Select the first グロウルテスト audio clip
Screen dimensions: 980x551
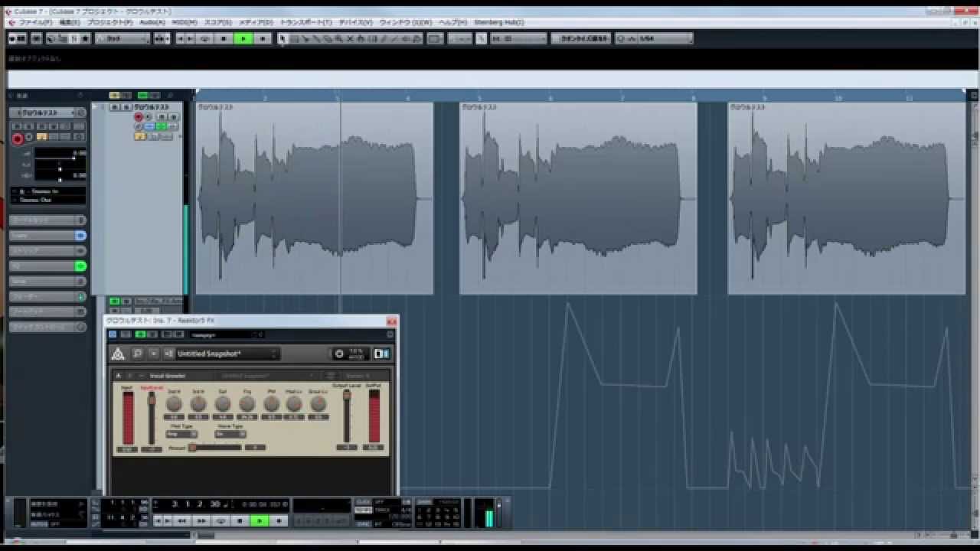click(x=315, y=198)
